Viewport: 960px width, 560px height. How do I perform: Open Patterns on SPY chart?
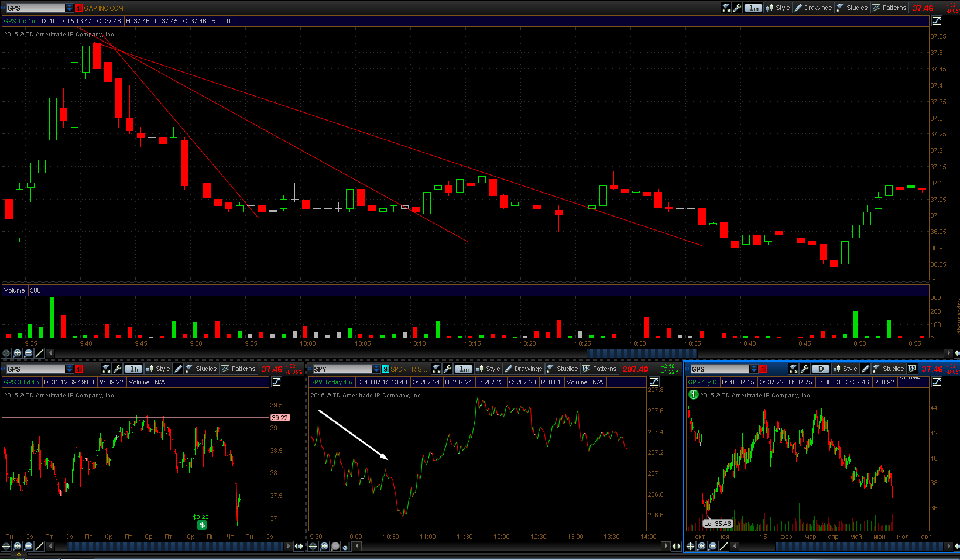599,369
